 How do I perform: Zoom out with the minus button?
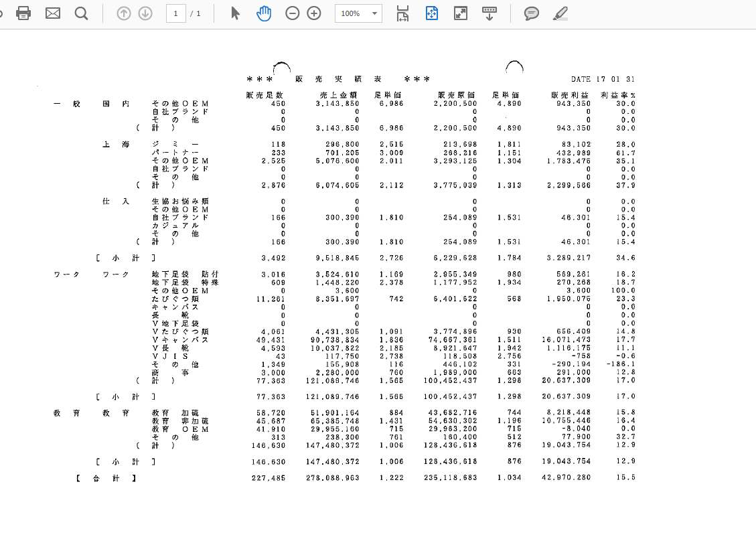click(x=293, y=13)
